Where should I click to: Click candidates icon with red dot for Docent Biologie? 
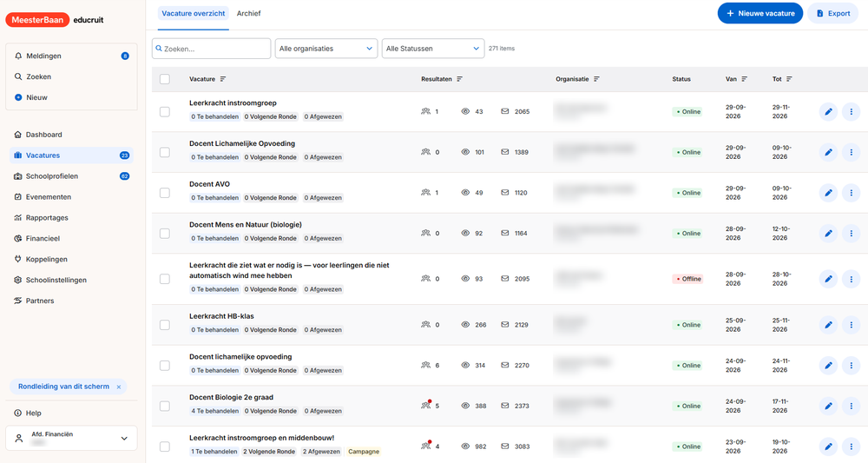click(425, 406)
